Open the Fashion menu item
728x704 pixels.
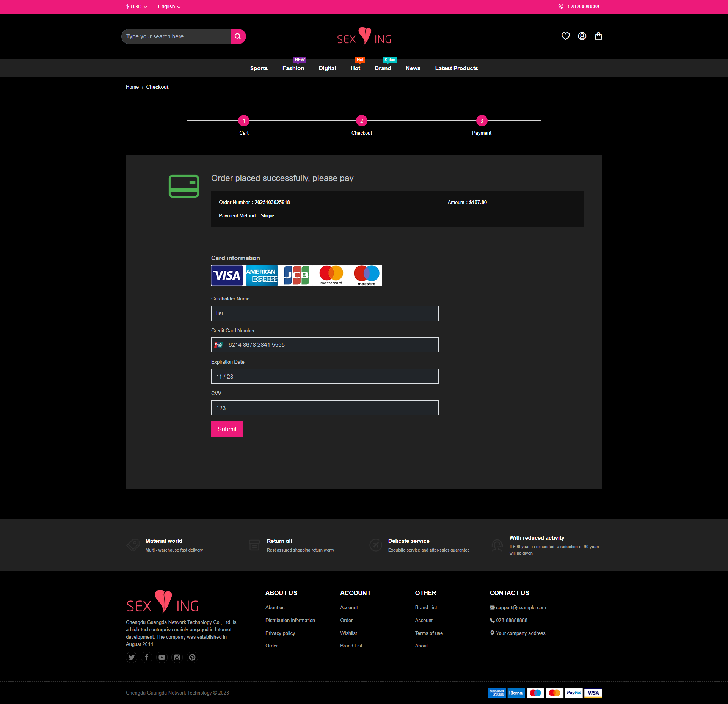coord(293,68)
